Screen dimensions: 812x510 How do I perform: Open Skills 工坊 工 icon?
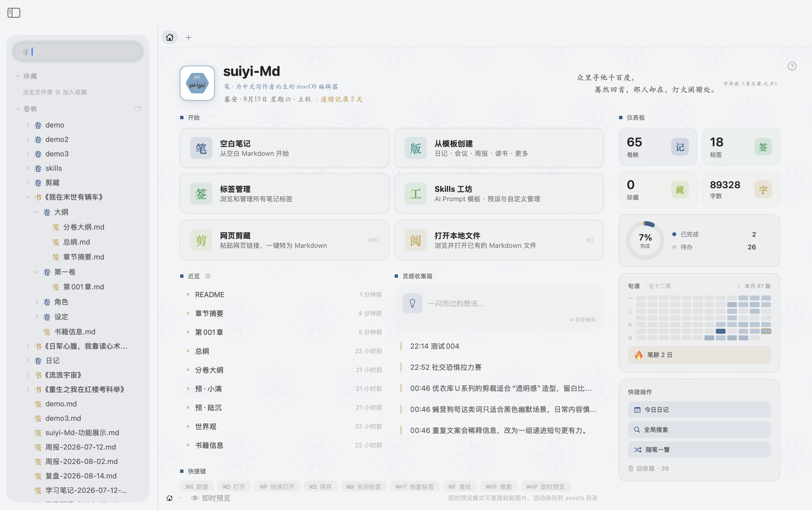pyautogui.click(x=415, y=194)
